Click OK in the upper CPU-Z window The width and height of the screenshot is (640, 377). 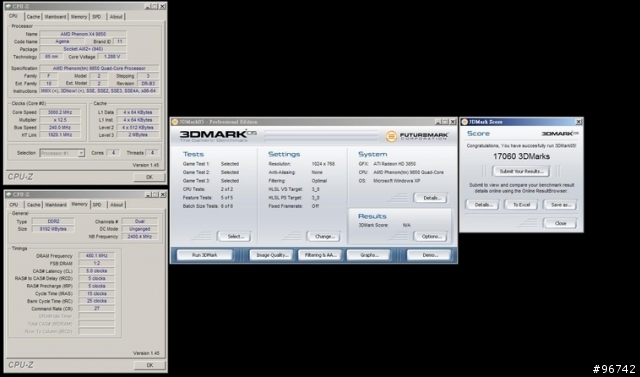click(149, 177)
